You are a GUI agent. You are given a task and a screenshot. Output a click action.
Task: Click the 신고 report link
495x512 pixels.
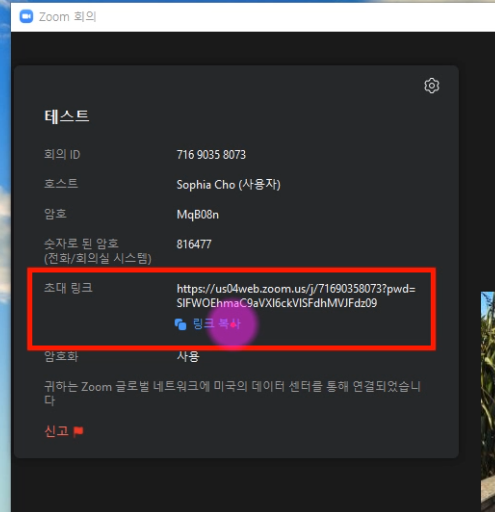pos(56,431)
